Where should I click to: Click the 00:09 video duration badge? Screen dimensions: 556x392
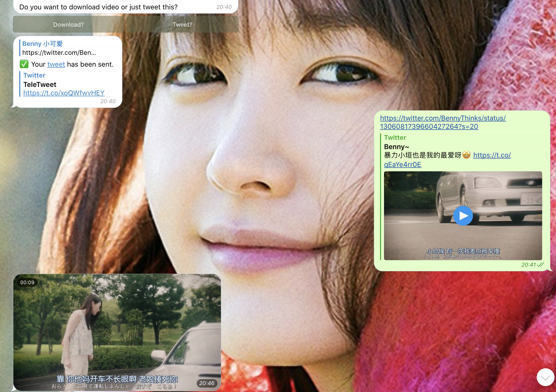(27, 282)
